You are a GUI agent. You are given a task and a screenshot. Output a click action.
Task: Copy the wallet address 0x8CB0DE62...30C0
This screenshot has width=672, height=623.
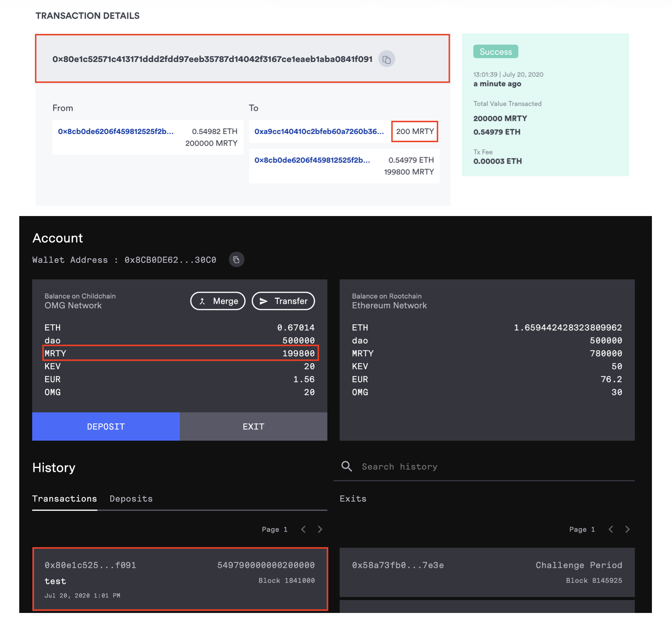click(x=236, y=260)
